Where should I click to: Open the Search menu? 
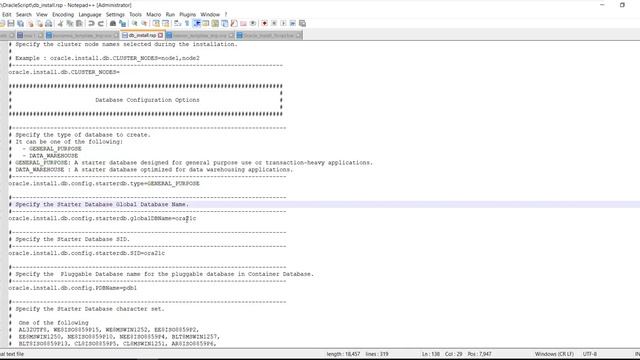coord(24,14)
